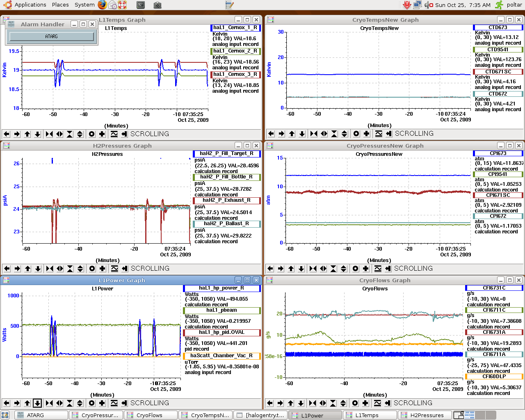Open the help lifesaver icon
Viewport: 525px width, 420px height.
122,5
